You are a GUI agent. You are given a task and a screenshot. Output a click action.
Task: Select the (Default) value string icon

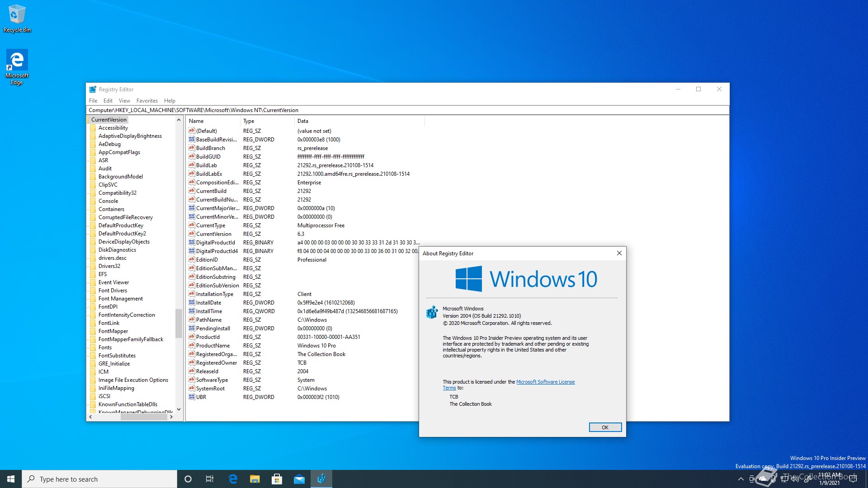(192, 131)
